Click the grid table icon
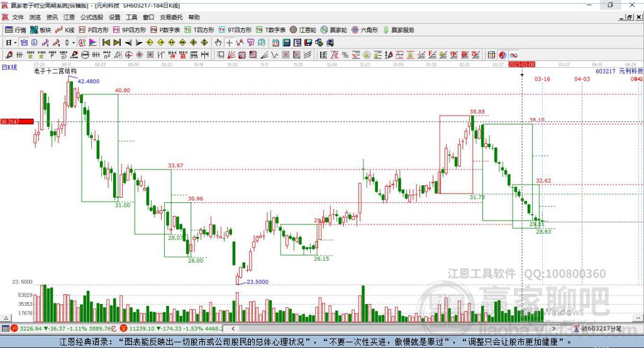Screen dimensions: 644x348 (491, 55)
